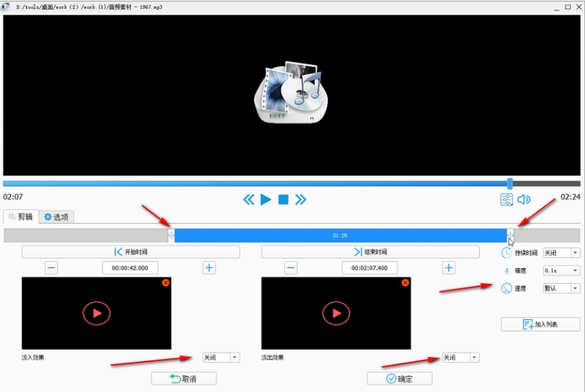Click the fast-forward double-arrow icon
Viewport: 585px width, 392px height.
click(301, 200)
